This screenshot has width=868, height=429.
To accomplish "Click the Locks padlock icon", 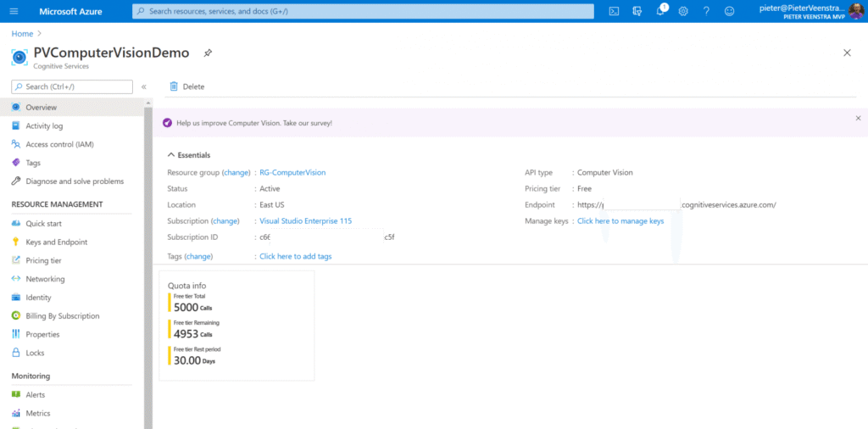I will tap(16, 353).
